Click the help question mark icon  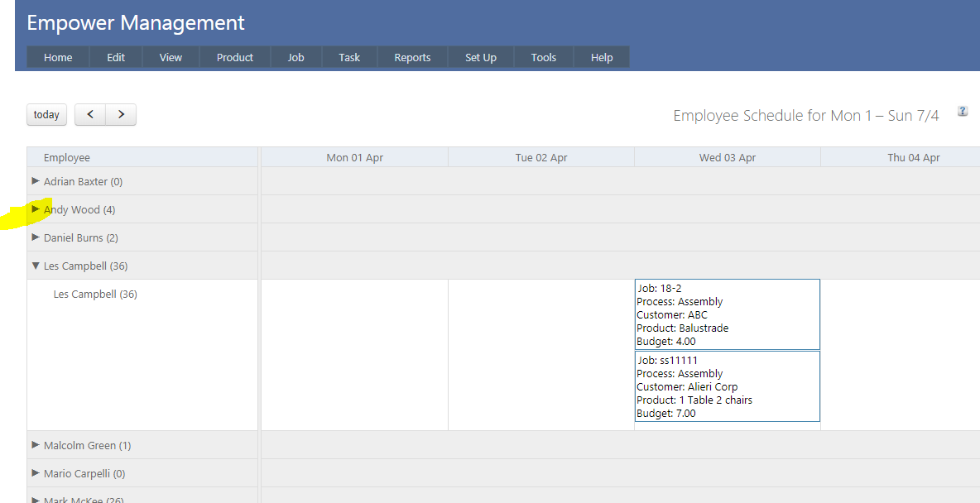click(x=963, y=112)
